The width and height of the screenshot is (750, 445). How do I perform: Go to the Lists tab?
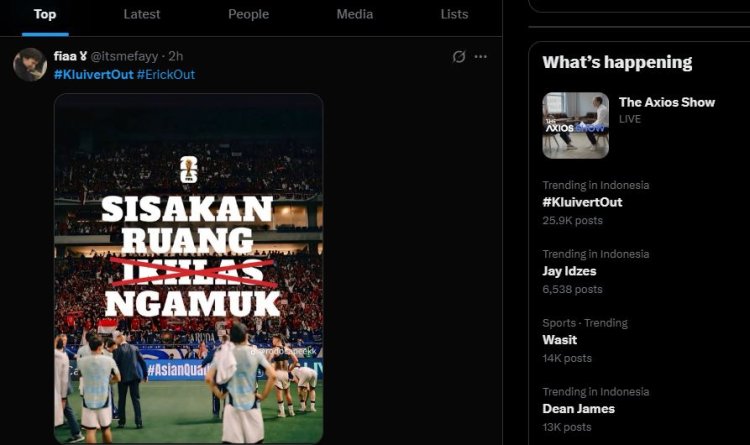454,14
